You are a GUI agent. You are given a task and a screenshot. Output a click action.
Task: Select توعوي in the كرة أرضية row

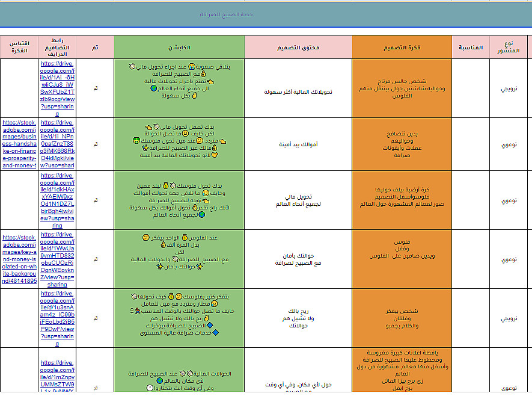(x=508, y=200)
